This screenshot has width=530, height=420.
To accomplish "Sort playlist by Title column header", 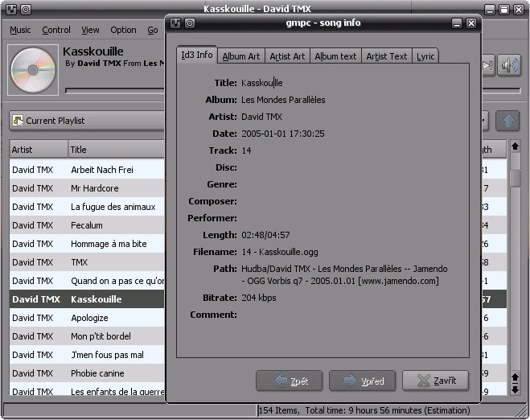I will pyautogui.click(x=117, y=149).
